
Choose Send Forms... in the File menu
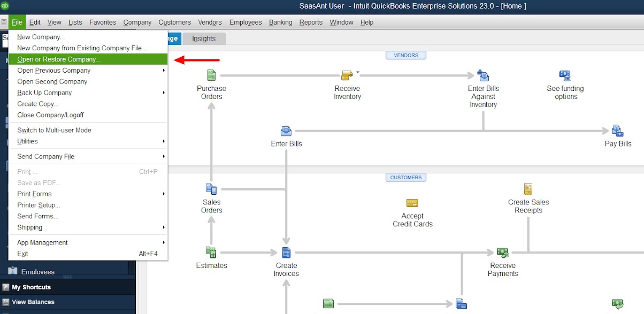click(88, 217)
